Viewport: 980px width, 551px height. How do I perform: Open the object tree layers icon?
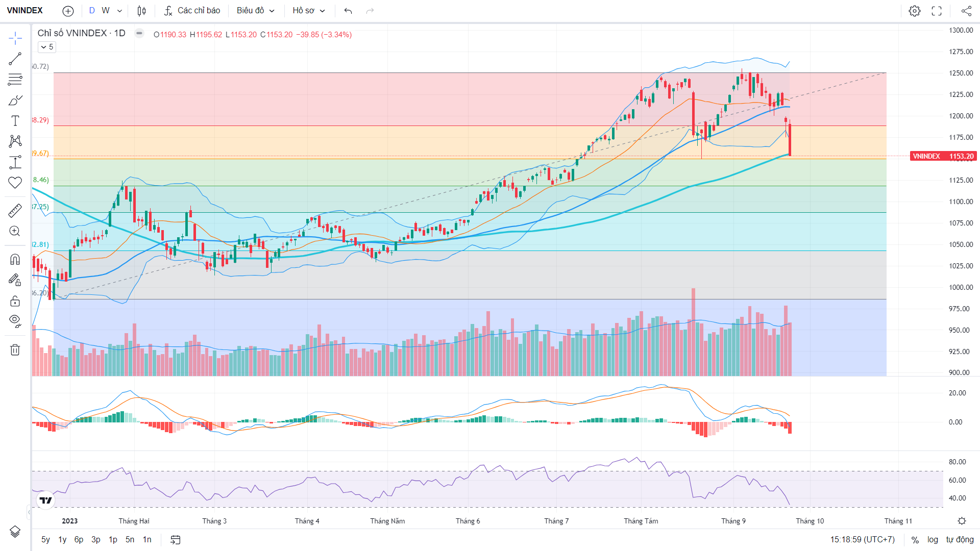pos(15,532)
